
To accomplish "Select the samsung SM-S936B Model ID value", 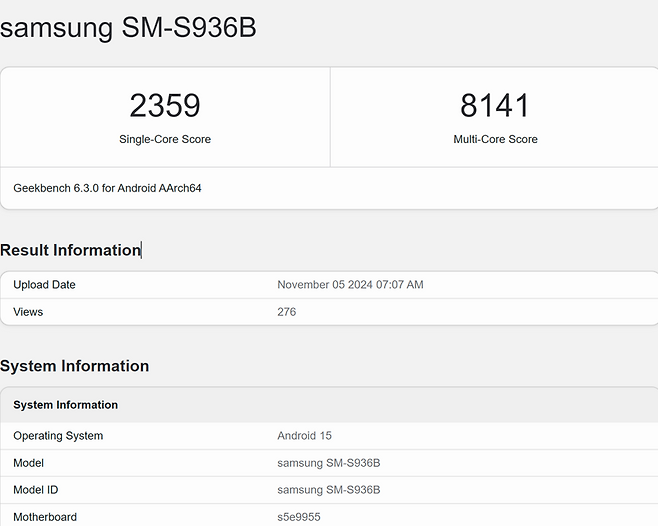I will 328,490.
